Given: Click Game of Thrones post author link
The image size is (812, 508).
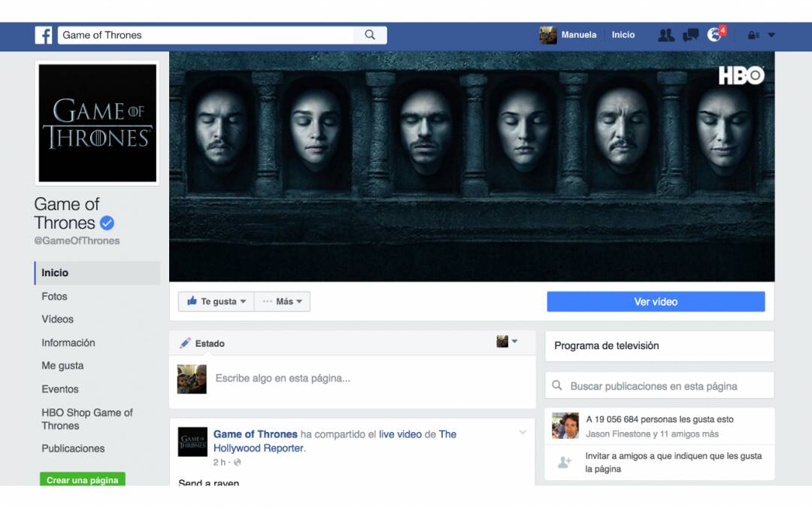Looking at the screenshot, I should click(256, 434).
